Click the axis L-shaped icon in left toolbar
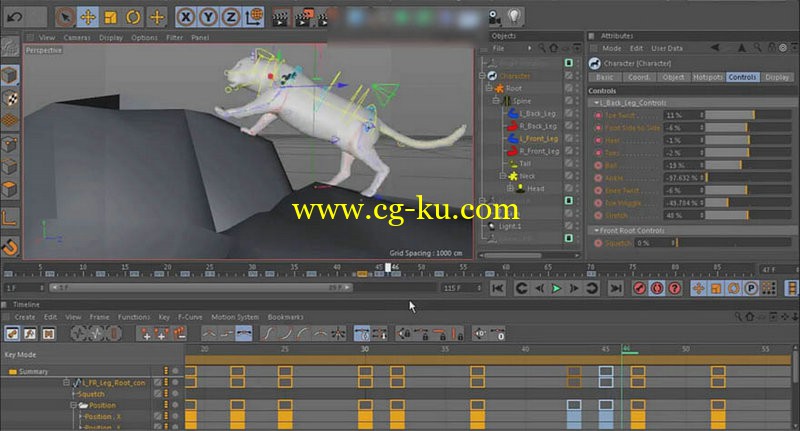The height and width of the screenshot is (431, 800). [x=10, y=218]
